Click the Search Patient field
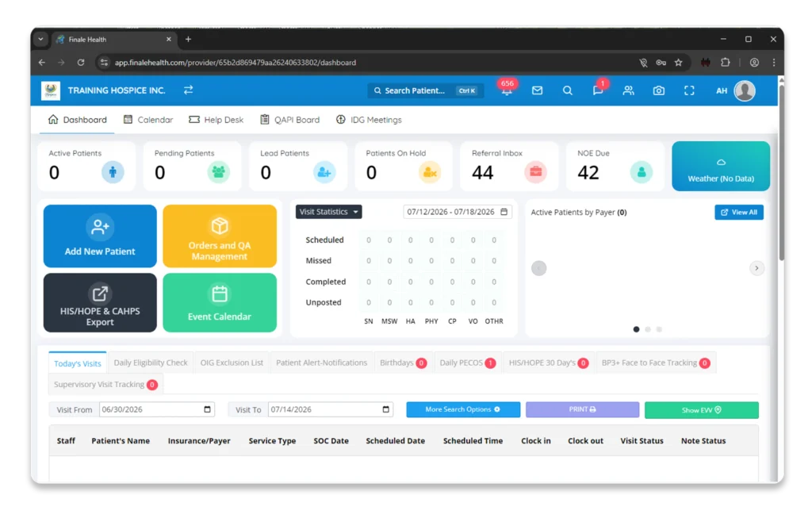Screen dimensions: 812x518 click(426, 90)
